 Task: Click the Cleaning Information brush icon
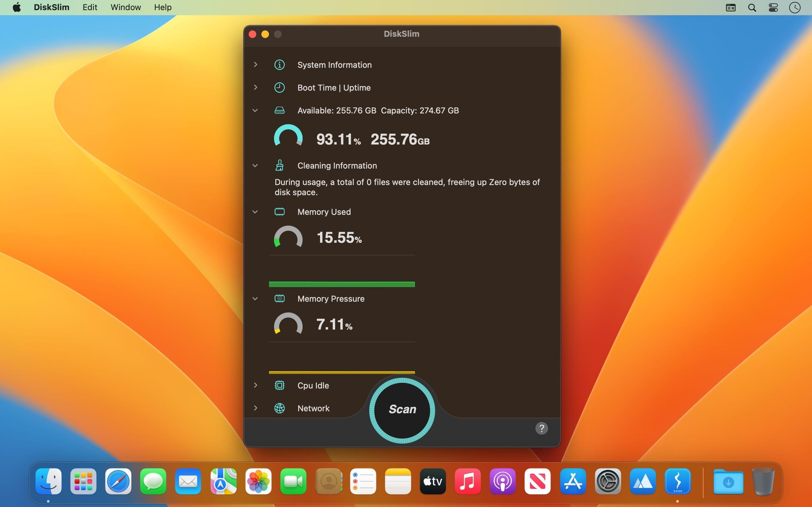pyautogui.click(x=279, y=165)
